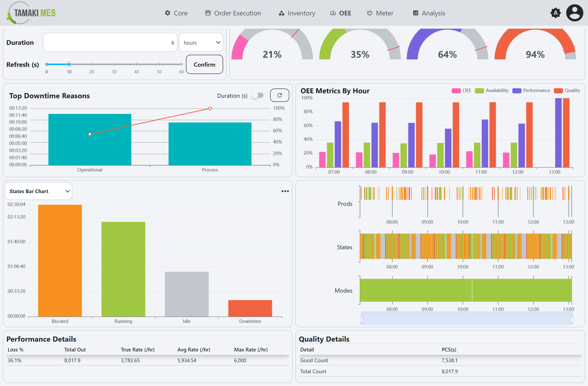The height and width of the screenshot is (386, 588).
Task: Click the right handle of the timeline zoom bar
Action: [x=572, y=319]
